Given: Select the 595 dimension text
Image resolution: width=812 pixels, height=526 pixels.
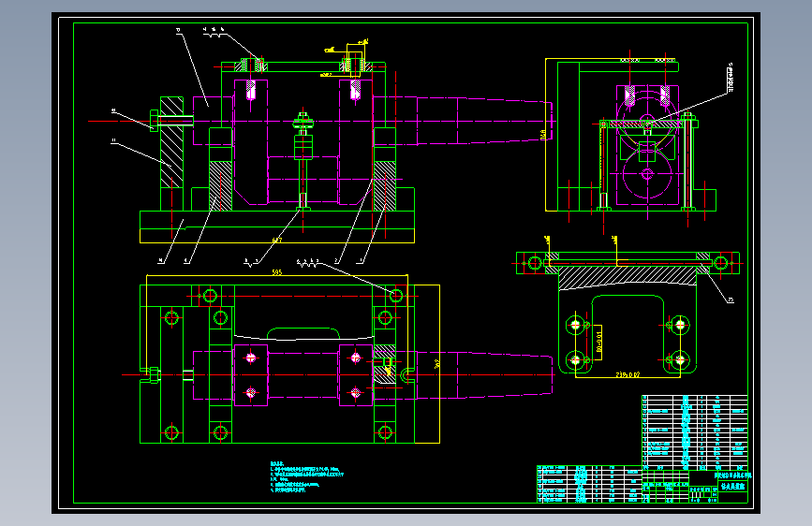Looking at the screenshot, I should (x=277, y=272).
